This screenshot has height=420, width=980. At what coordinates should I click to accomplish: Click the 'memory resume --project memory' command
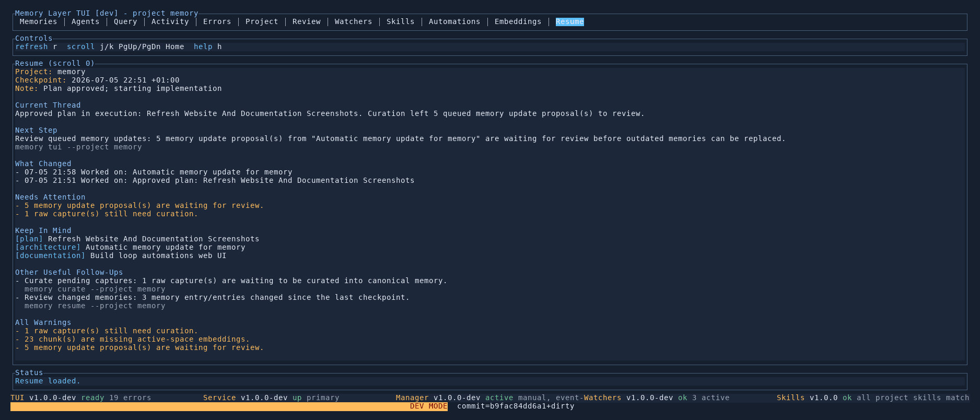[x=95, y=306]
